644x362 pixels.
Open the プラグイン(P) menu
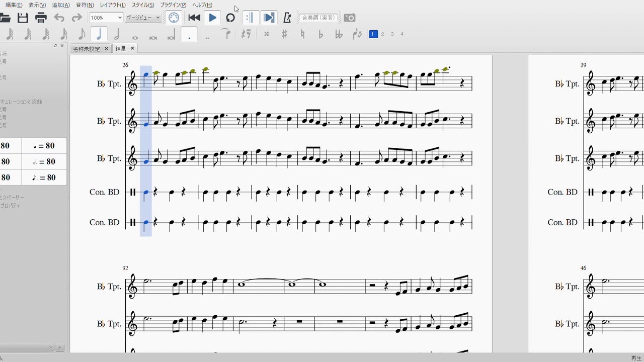tap(173, 5)
